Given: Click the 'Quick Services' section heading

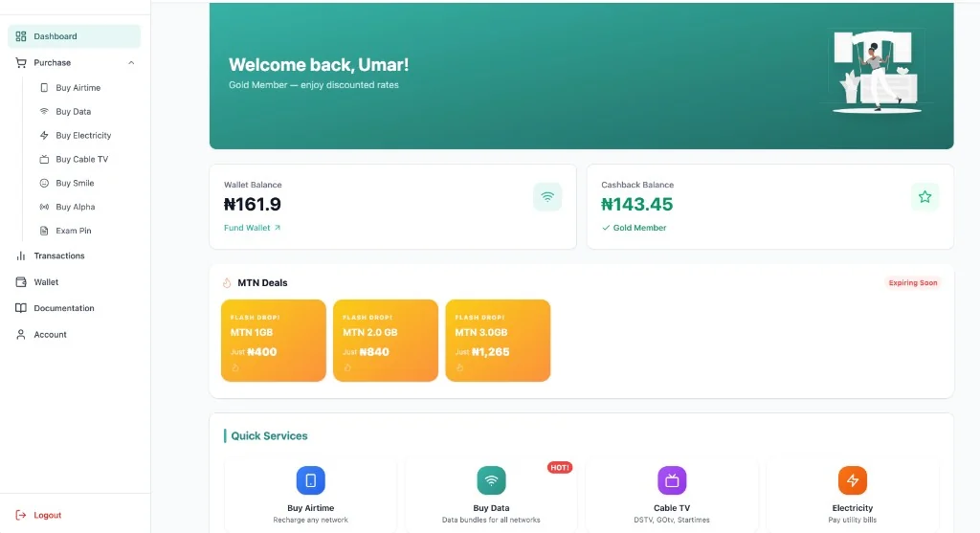Looking at the screenshot, I should 269,436.
